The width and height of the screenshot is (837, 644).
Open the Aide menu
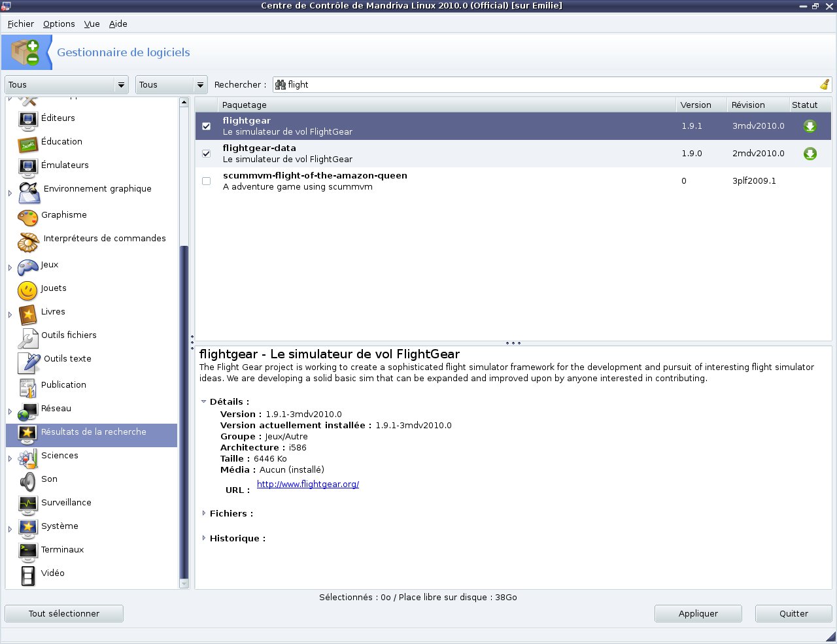pyautogui.click(x=118, y=24)
